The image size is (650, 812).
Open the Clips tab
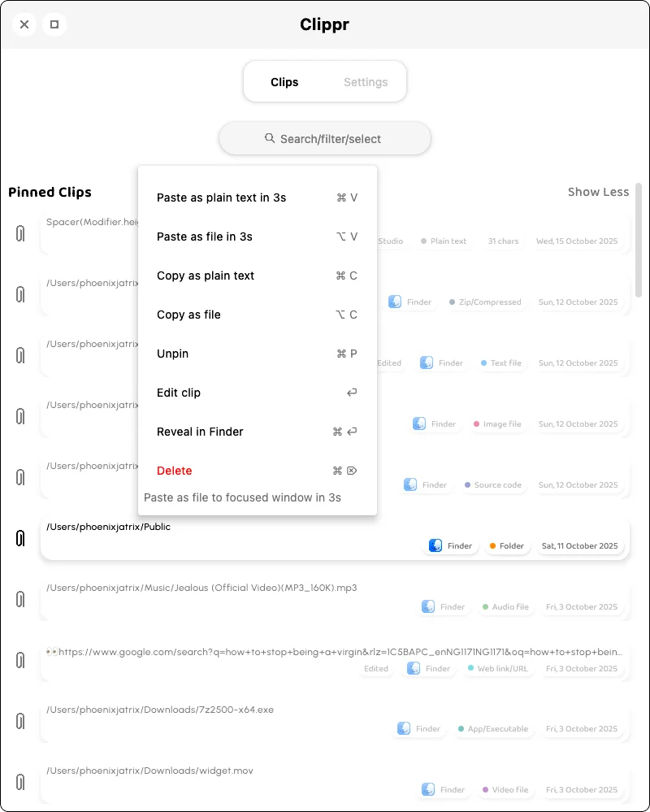(x=284, y=82)
